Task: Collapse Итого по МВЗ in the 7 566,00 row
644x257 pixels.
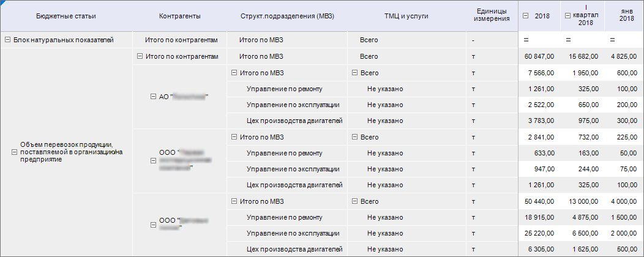Action: click(234, 73)
